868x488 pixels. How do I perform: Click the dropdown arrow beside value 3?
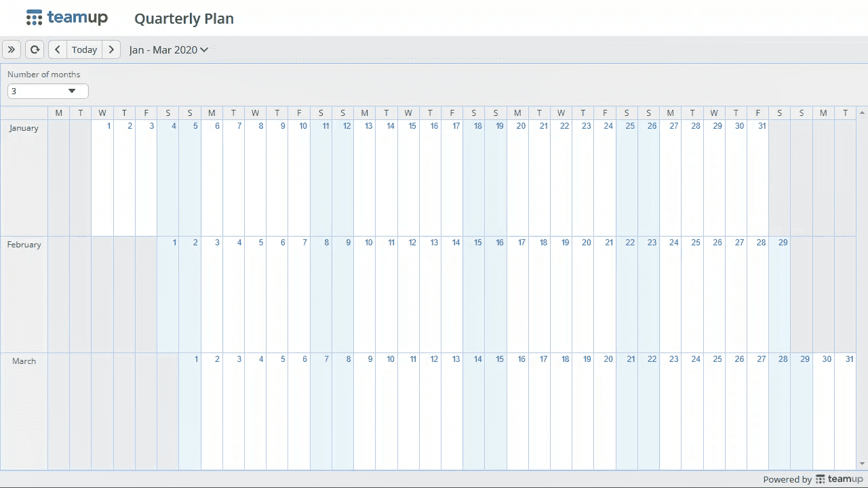(x=72, y=91)
